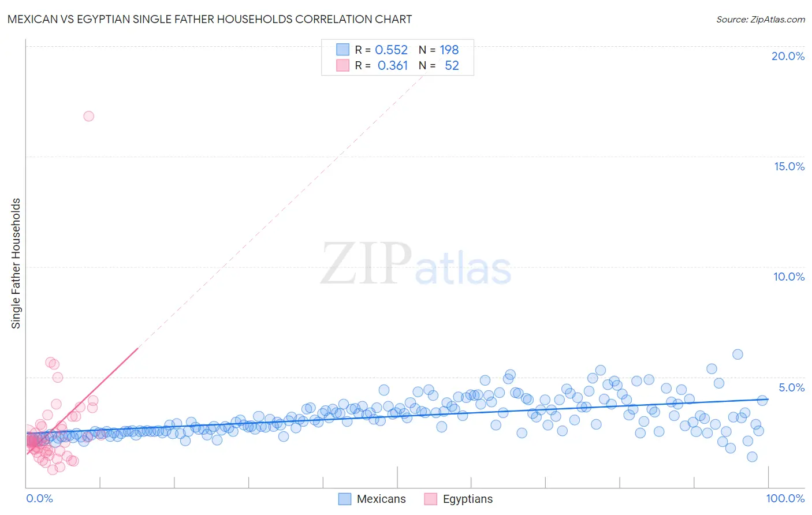Screen dimensions: 812x515
Task: Click the pink swatch beside R = 0.361
Action: [x=343, y=65]
